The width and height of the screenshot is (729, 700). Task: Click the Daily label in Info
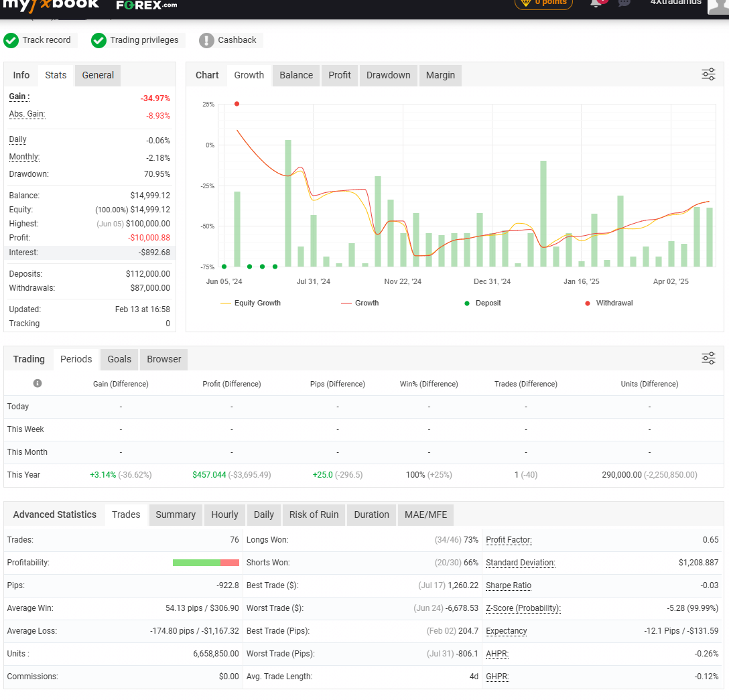(17, 139)
